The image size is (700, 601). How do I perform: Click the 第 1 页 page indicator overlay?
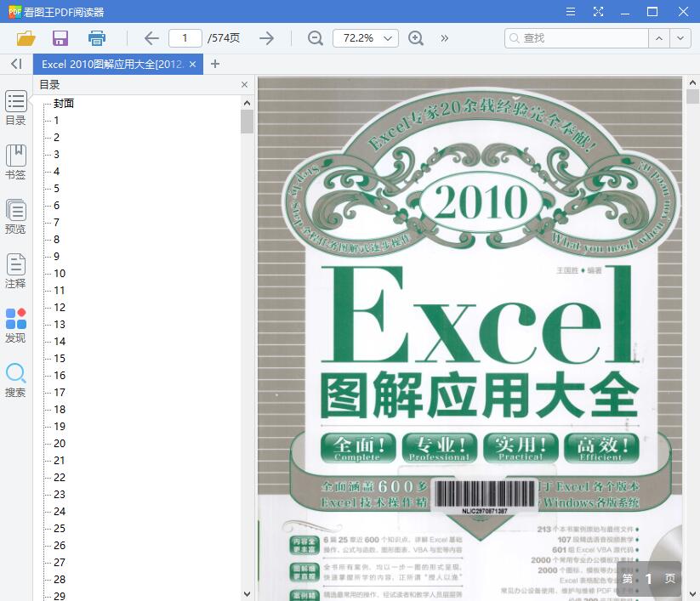point(649,579)
